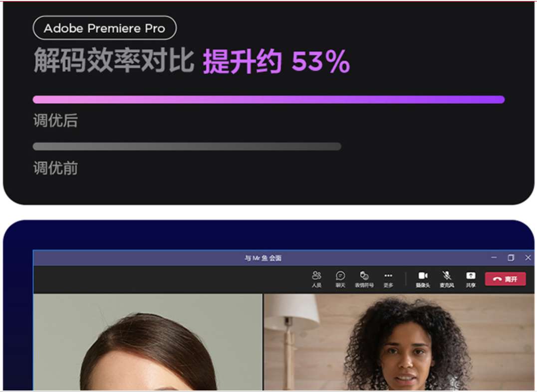Click the 调优后 label
This screenshot has height=392, width=537.
point(55,121)
